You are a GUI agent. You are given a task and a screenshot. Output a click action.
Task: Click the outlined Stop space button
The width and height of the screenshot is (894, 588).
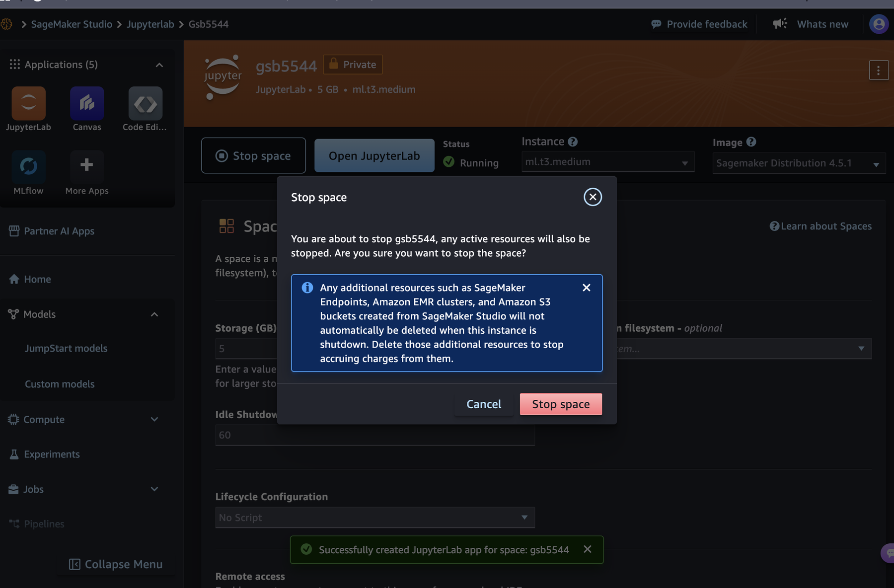click(253, 155)
